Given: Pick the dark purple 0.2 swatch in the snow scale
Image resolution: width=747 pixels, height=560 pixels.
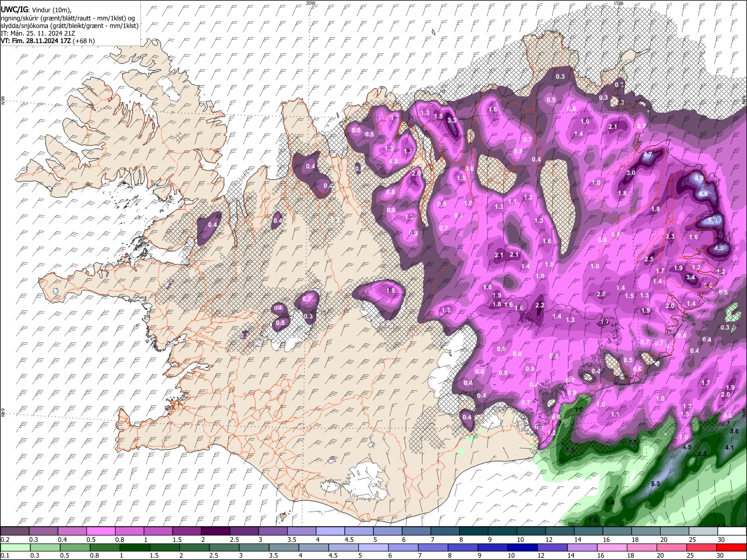Looking at the screenshot, I should 15,531.
